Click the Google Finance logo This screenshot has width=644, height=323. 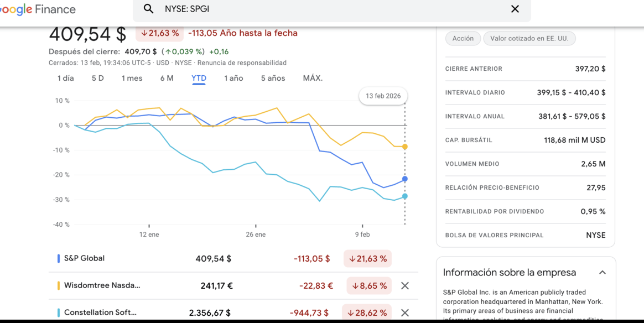pyautogui.click(x=39, y=9)
